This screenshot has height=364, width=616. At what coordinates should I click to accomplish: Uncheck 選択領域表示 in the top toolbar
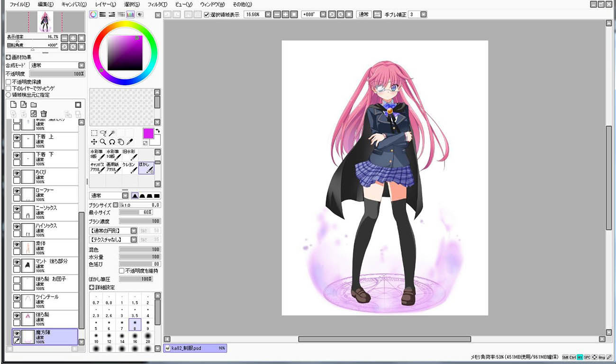point(207,15)
